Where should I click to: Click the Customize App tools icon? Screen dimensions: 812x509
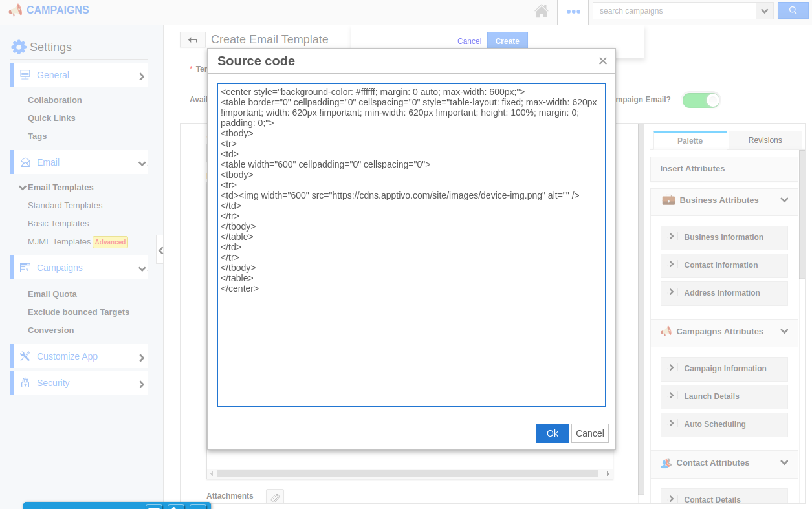tap(25, 356)
